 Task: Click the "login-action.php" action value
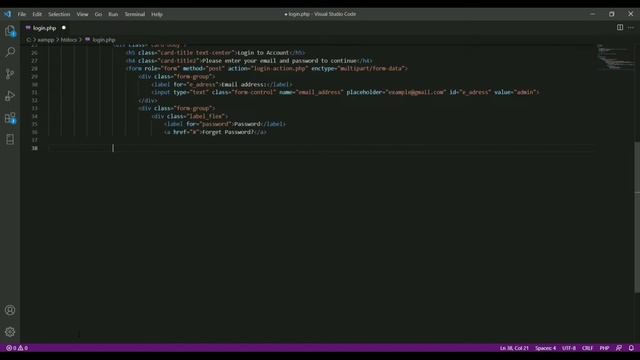click(x=279, y=69)
